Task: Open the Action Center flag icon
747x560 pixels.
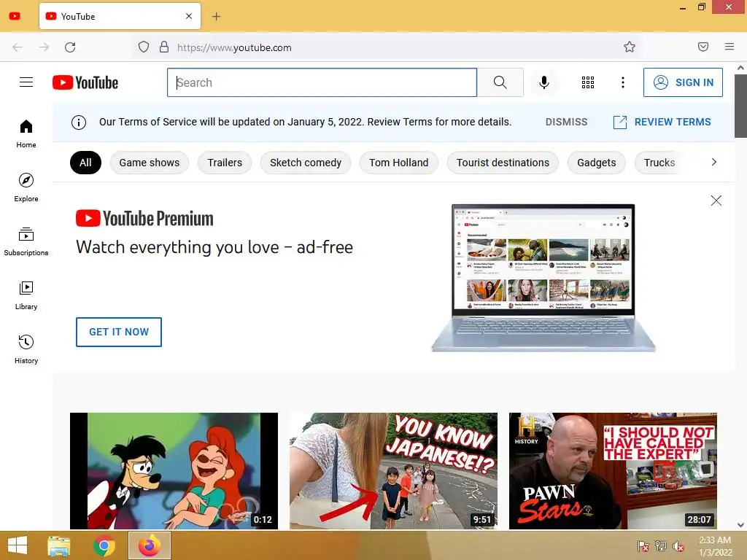Action: pos(643,545)
